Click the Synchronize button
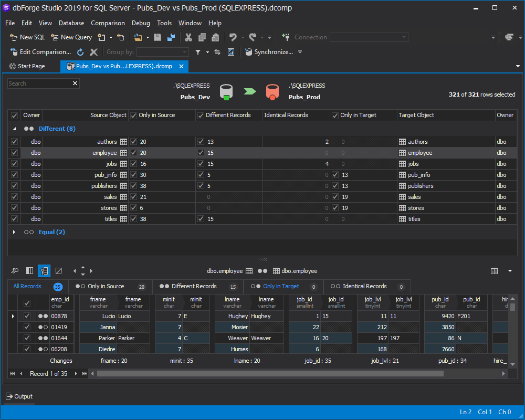525x420 pixels. (269, 52)
